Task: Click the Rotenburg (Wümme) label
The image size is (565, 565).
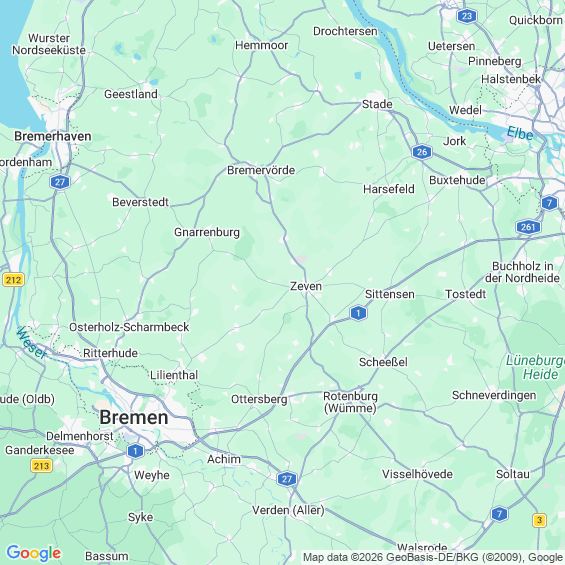Action: coord(350,402)
